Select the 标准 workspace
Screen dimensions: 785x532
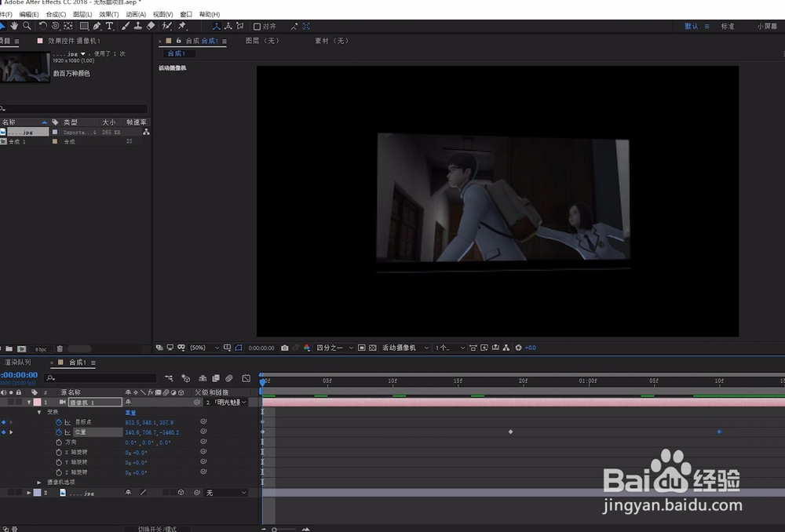(728, 27)
